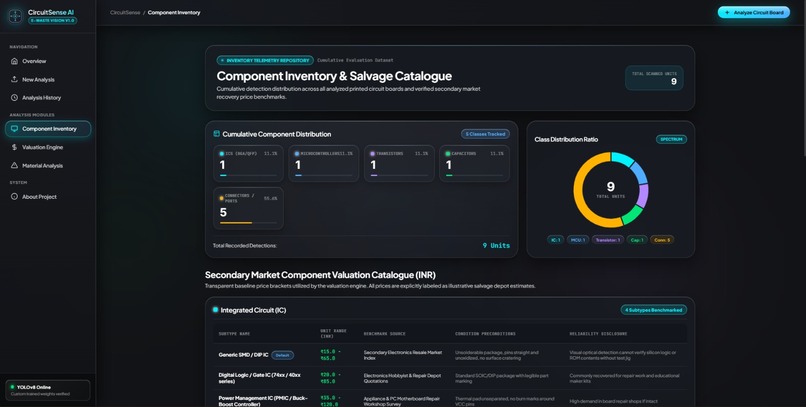Select Component Inventory in sidebar

pos(48,129)
